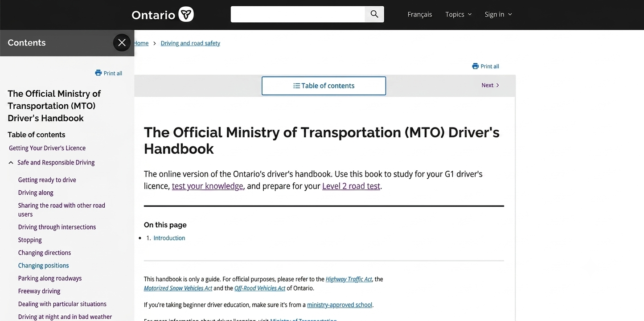Click the Table of contents sidebar heading
Screen dimensions: 644x321
[x=37, y=135]
